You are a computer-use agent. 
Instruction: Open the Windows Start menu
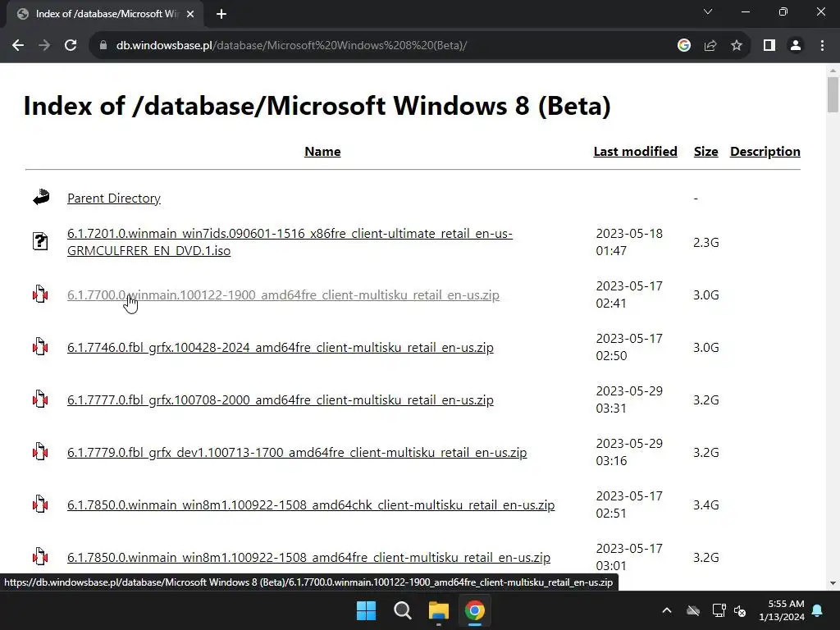[367, 610]
